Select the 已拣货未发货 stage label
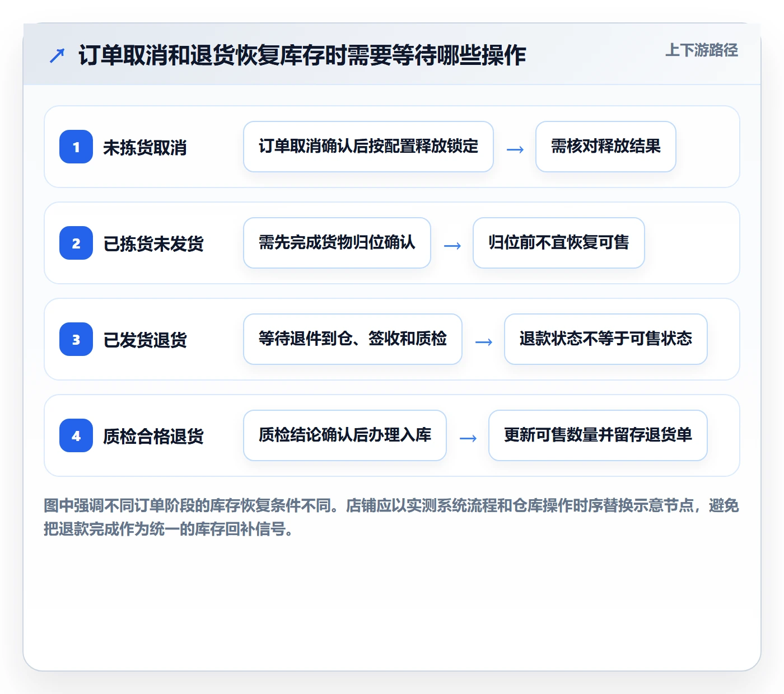 (153, 244)
